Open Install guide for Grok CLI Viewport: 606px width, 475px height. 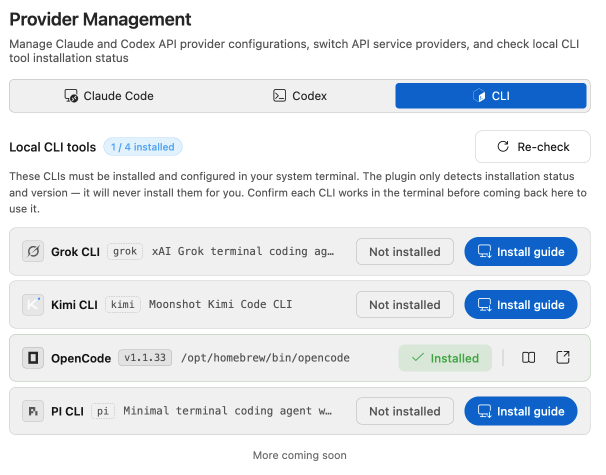pos(521,252)
